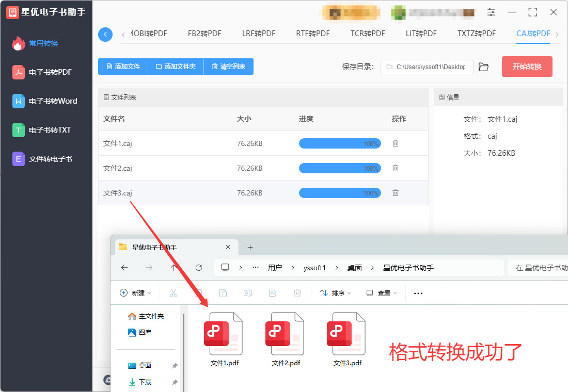Open 主文件夹 in Explorer navigation pane
Screen dimensions: 568x392
[x=146, y=316]
